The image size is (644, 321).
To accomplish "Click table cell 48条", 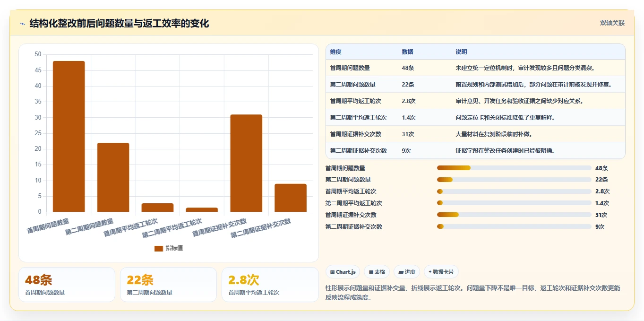I will coord(408,68).
